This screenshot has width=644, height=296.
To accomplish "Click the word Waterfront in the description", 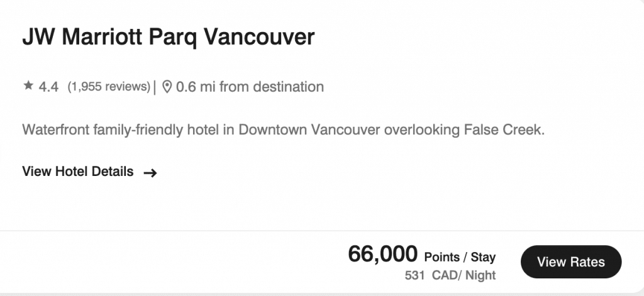I will tap(55, 131).
